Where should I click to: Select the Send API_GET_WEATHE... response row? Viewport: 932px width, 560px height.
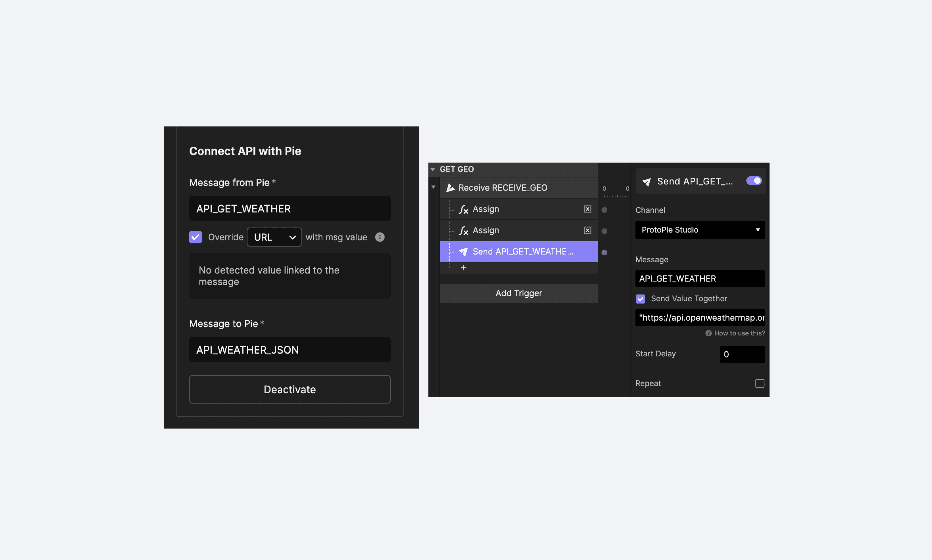point(522,252)
